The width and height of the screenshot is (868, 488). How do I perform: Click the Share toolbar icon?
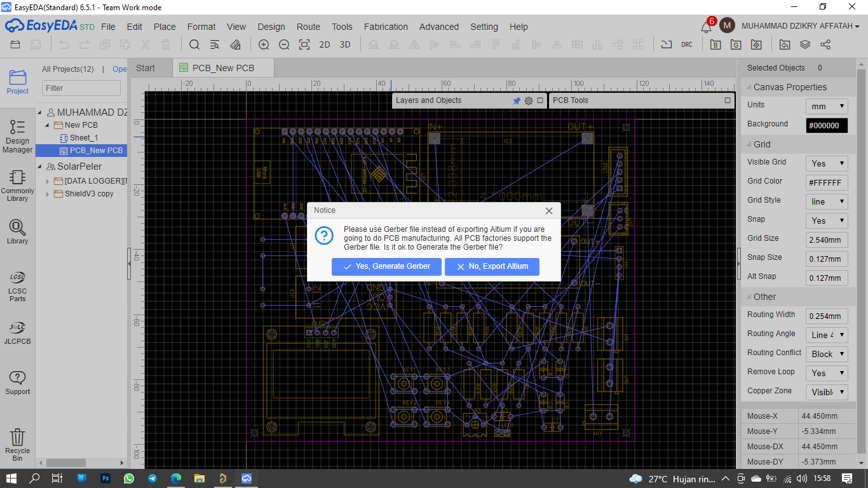coord(825,44)
